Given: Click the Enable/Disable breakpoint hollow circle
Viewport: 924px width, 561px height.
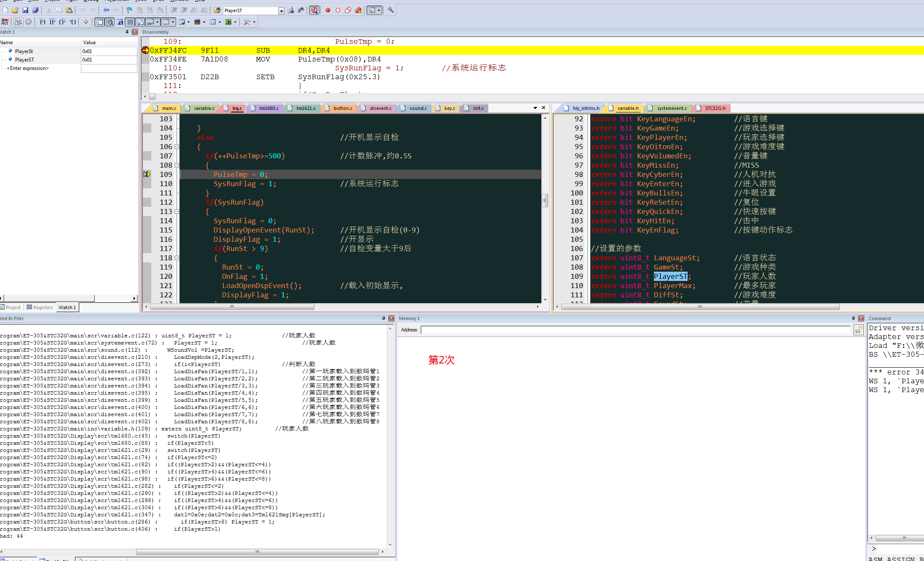Looking at the screenshot, I should coord(338,10).
